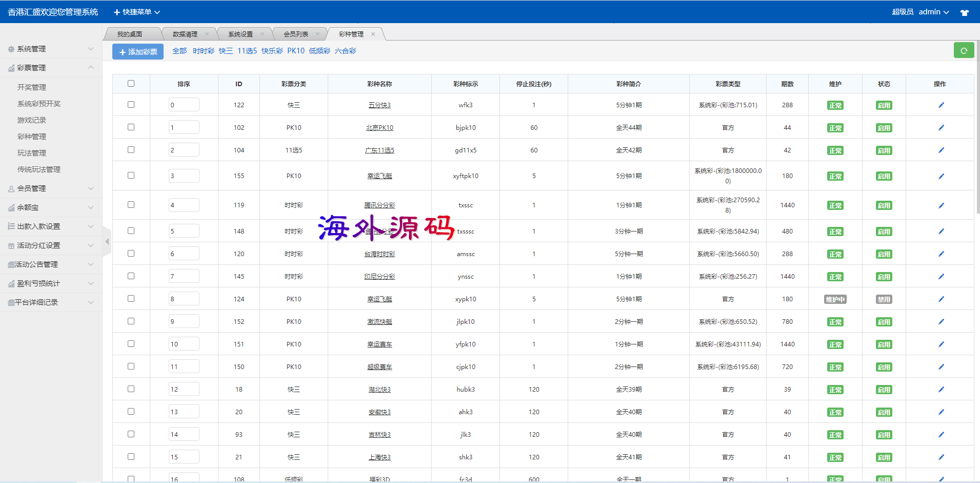Click the 禁用 state badge for xypk10
Image resolution: width=980 pixels, height=483 pixels.
(884, 300)
